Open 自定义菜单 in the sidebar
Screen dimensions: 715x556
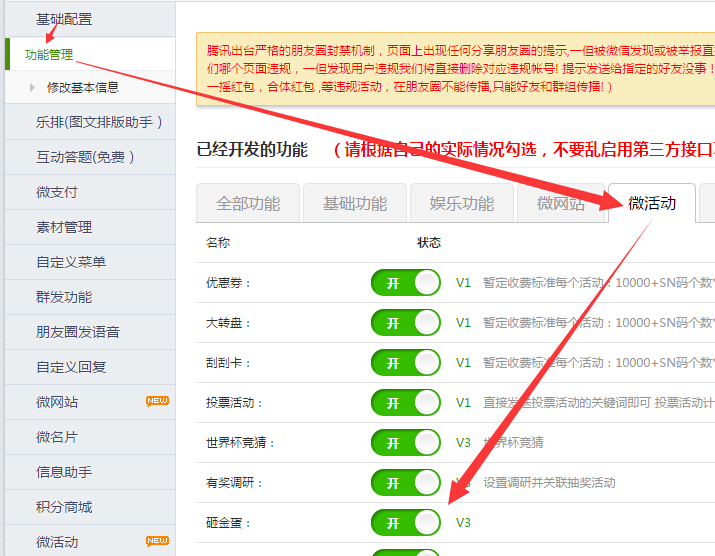click(x=71, y=262)
